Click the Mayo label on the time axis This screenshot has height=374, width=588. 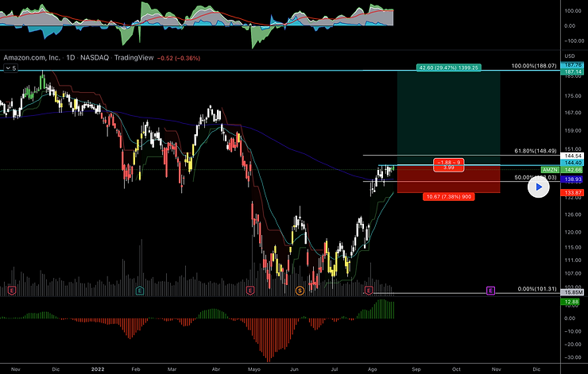(x=254, y=369)
